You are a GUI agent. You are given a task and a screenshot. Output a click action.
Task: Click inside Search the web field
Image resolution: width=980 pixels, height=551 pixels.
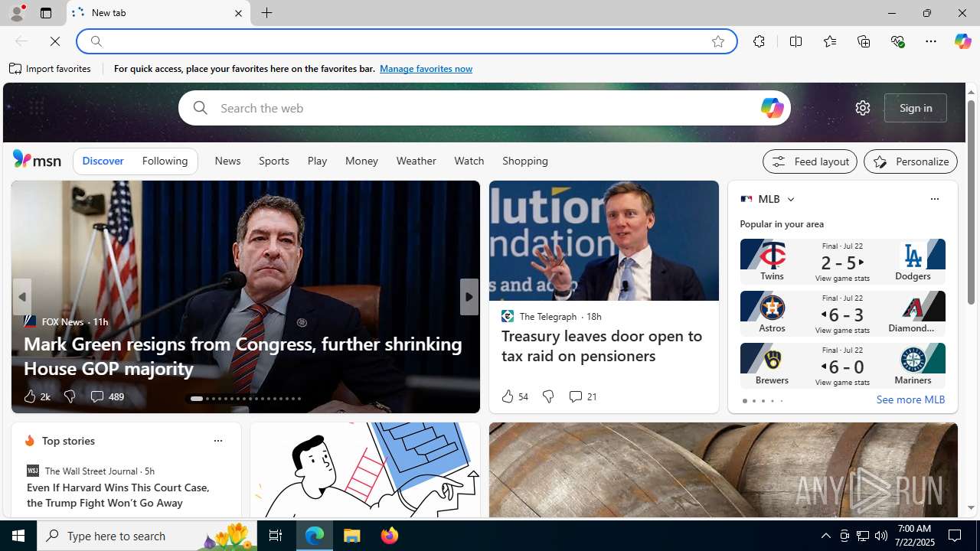pos(484,108)
